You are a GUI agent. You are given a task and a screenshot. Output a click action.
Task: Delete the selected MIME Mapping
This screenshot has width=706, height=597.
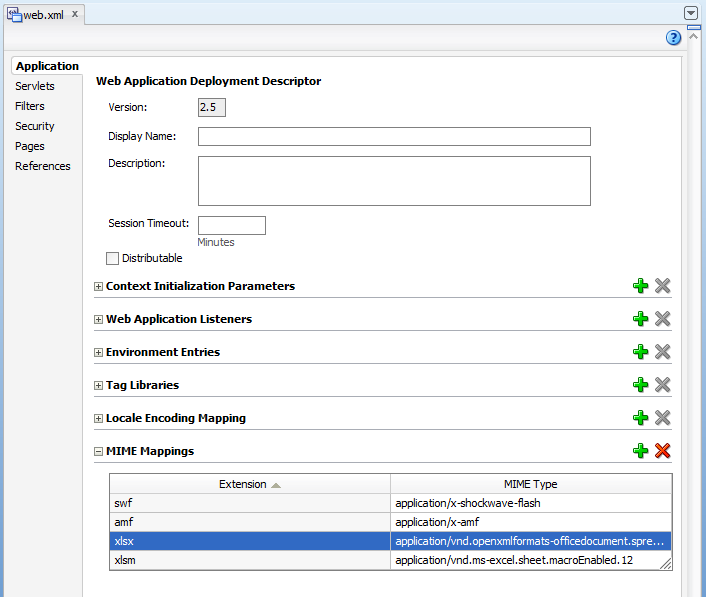tap(662, 451)
